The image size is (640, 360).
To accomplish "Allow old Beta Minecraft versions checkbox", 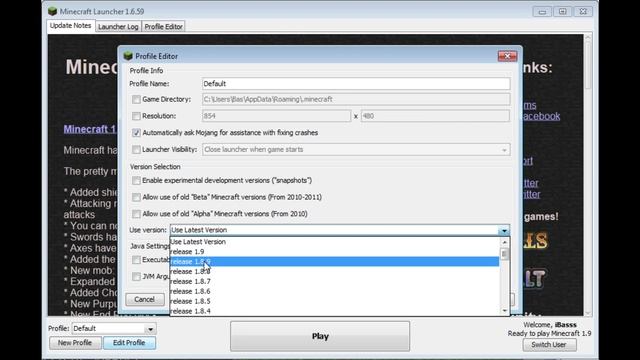I will 136,197.
